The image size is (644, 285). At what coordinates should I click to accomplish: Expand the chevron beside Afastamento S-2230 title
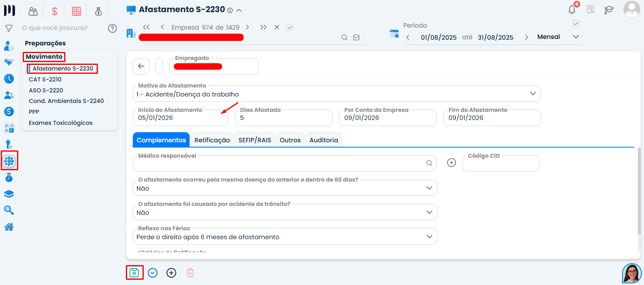239,11
